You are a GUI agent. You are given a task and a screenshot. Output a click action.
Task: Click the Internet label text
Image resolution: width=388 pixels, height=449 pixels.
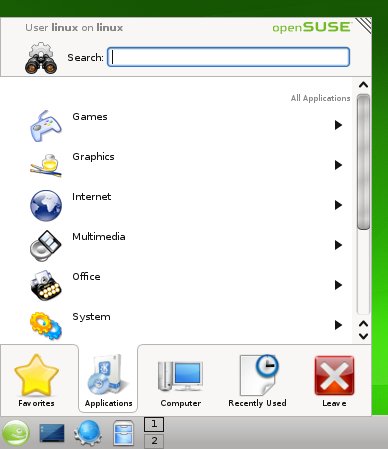coord(92,197)
